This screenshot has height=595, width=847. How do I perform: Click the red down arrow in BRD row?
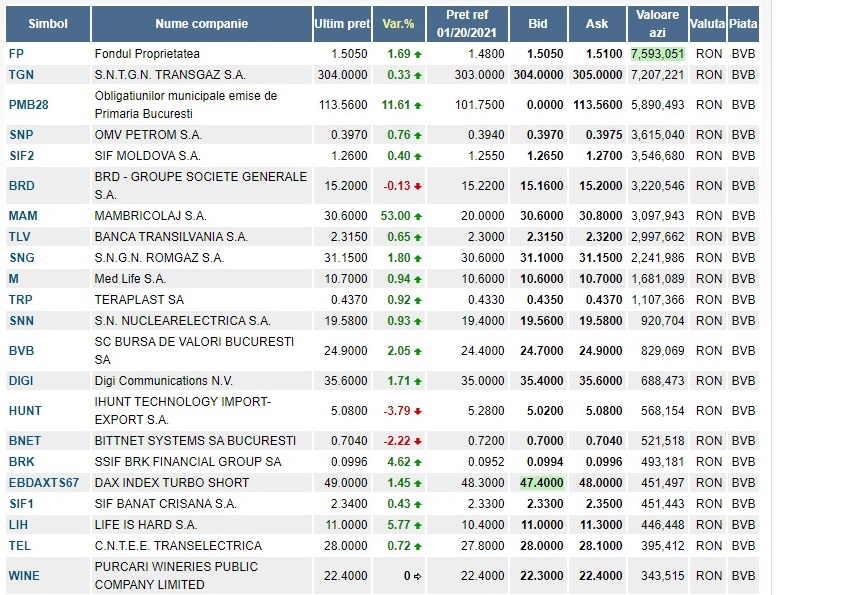(x=418, y=186)
